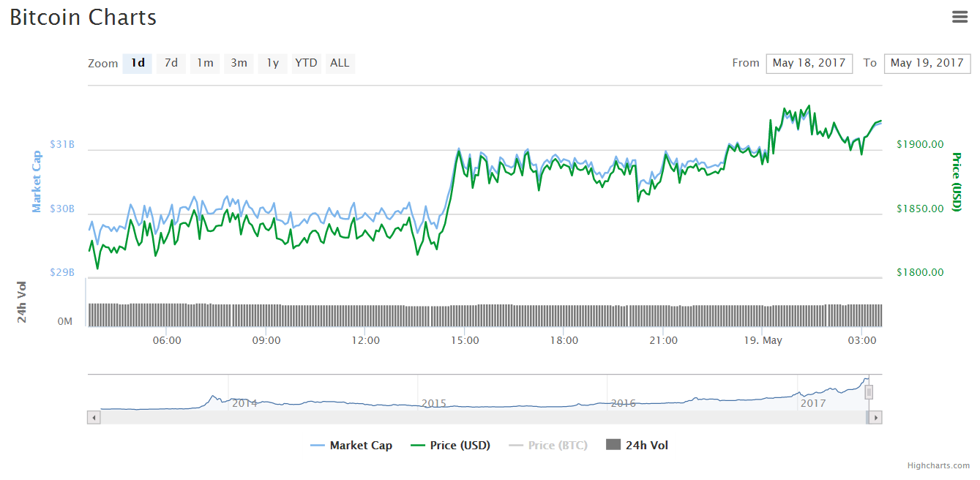The height and width of the screenshot is (480, 980).
Task: Re-select the active 1d zoom tab
Action: point(137,63)
